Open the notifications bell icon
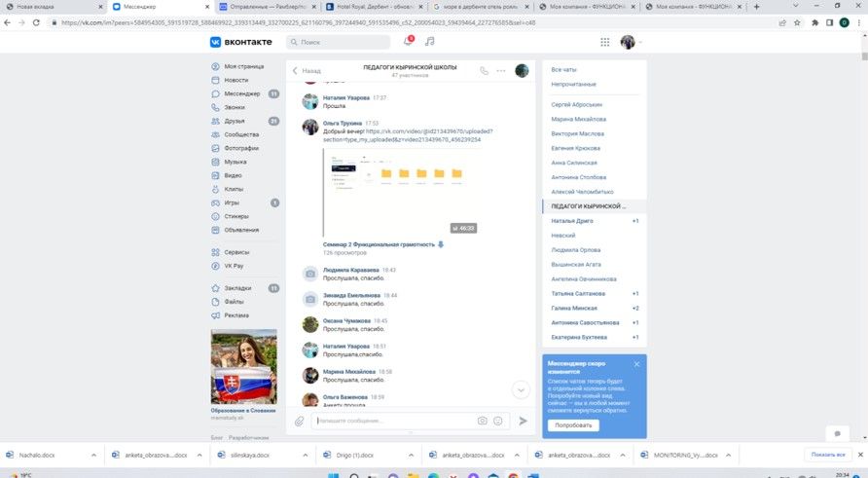This screenshot has width=868, height=478. (408, 42)
